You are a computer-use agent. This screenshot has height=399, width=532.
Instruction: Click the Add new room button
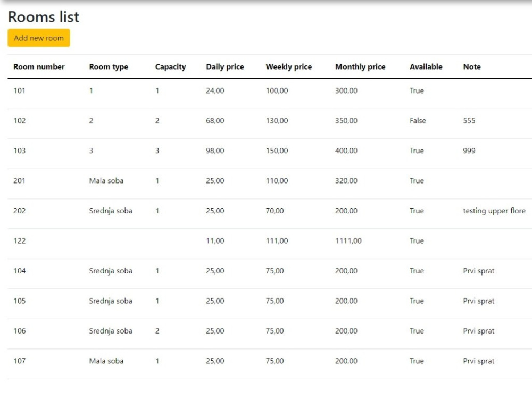(x=39, y=38)
